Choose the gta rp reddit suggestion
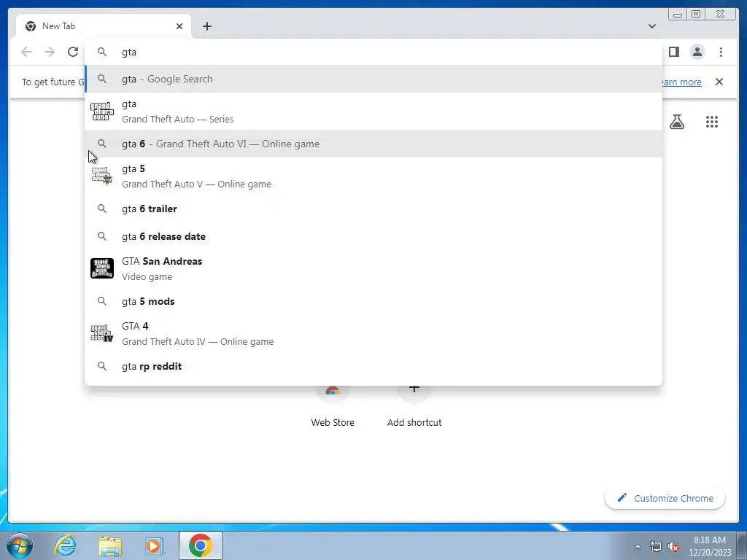Viewport: 747px width, 560px height. coord(373,366)
